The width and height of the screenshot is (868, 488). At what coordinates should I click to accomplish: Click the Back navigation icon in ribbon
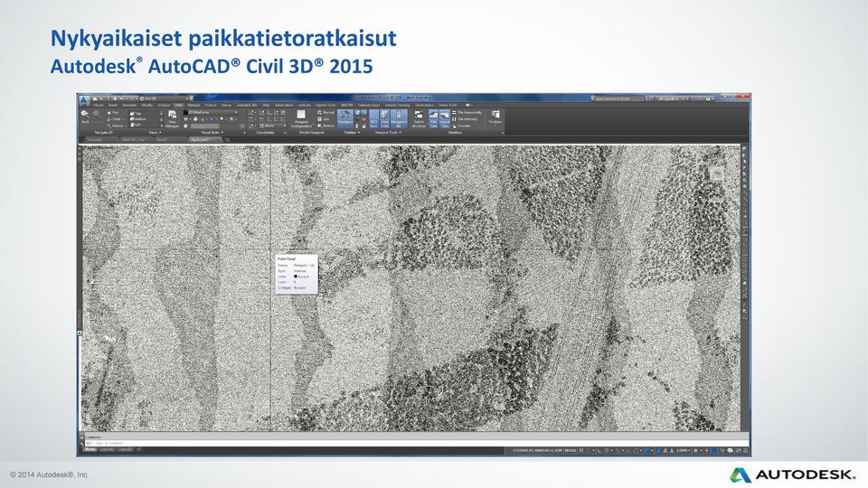click(x=85, y=116)
